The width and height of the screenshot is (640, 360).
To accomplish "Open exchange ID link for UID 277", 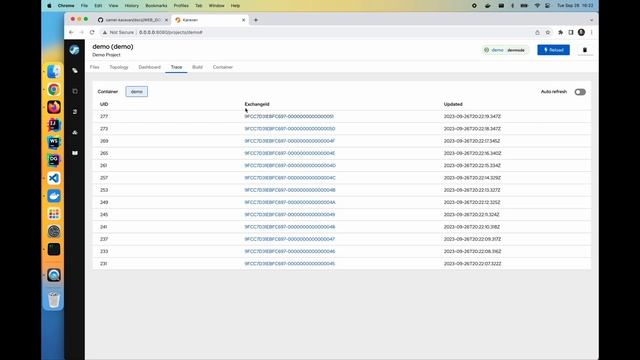I will (289, 116).
